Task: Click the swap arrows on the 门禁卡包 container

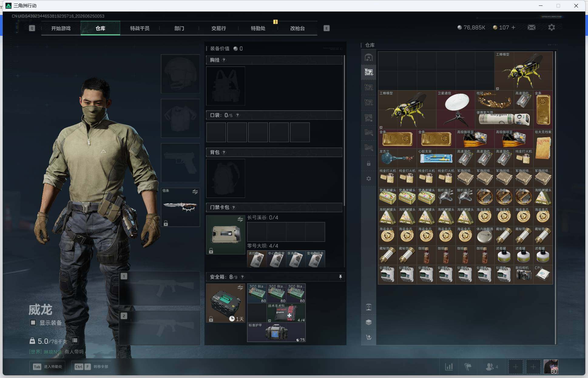Action: point(240,219)
